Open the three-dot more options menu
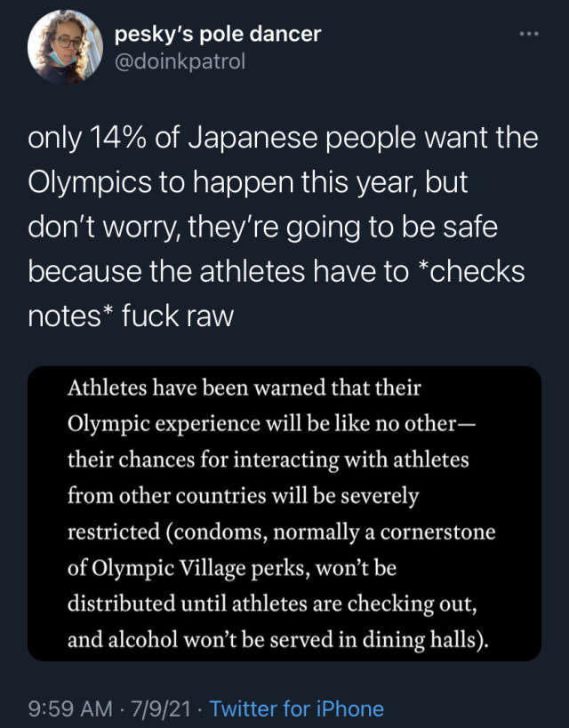The width and height of the screenshot is (569, 728). (x=529, y=34)
